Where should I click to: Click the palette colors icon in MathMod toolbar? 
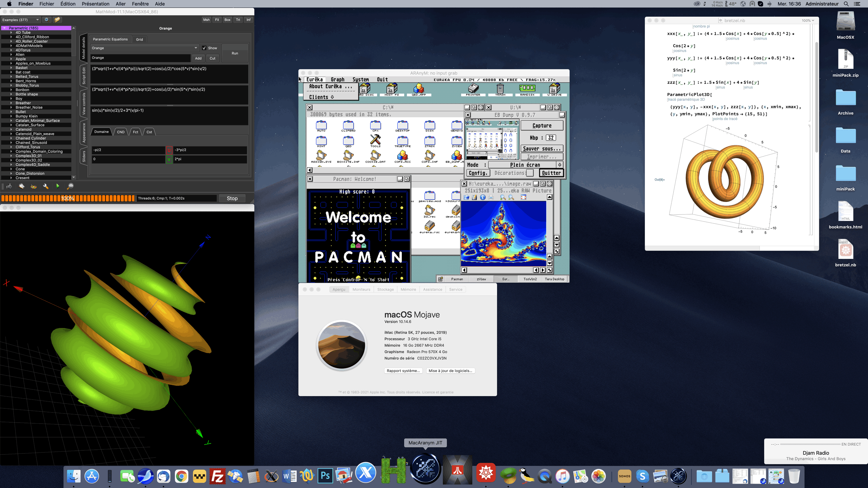click(34, 186)
